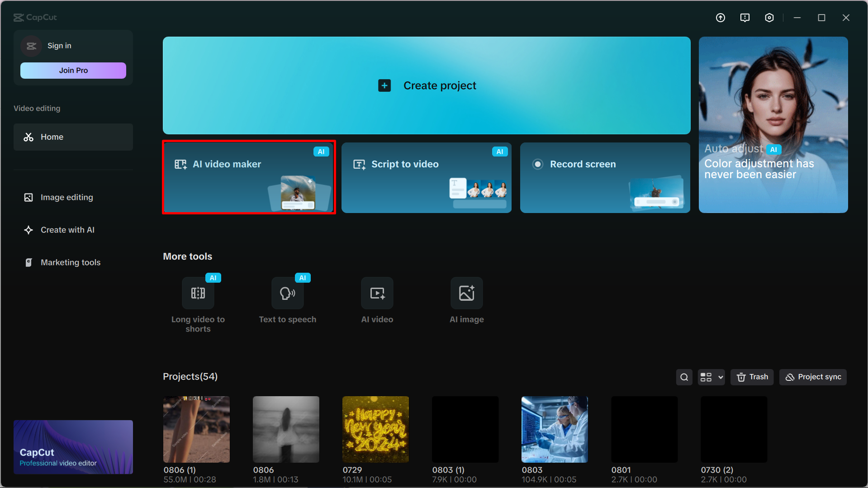Click the Project sync cloud icon

[x=790, y=377]
